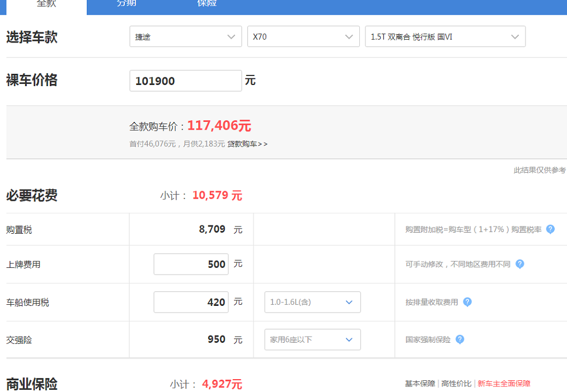567x392 pixels.
Task: Open help icon beside 国家强制保险
Action: tap(460, 339)
